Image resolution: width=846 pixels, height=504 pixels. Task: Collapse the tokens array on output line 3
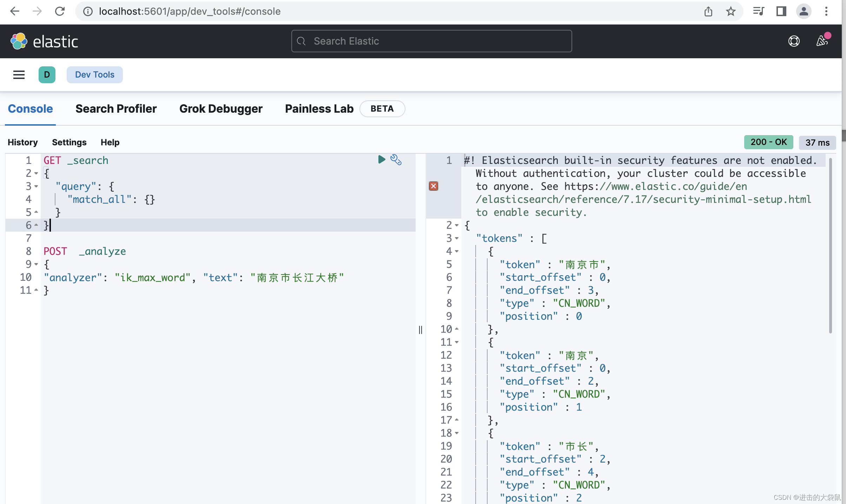[457, 238]
